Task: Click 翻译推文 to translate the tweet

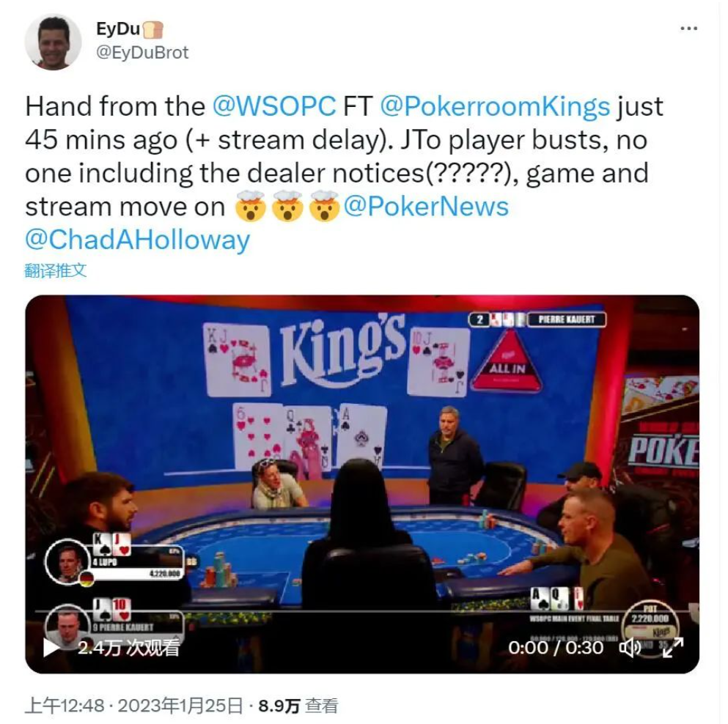Action: 55,270
